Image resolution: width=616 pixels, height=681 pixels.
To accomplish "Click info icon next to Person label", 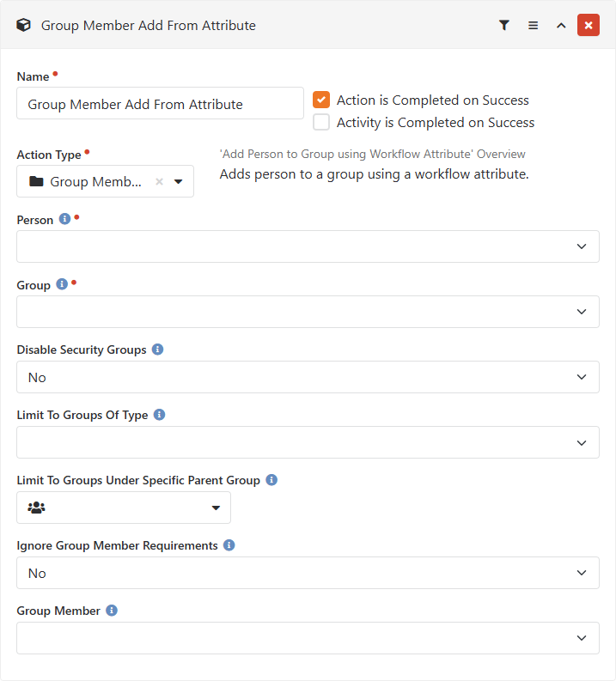I will click(x=64, y=220).
